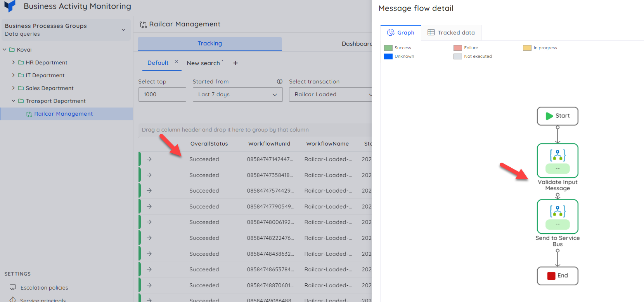This screenshot has height=302, width=644.
Task: Sort by the WorkflowRunId column header
Action: click(269, 144)
